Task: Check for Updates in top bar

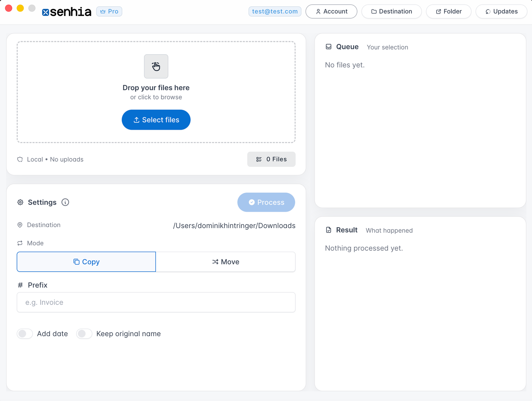Action: (501, 12)
